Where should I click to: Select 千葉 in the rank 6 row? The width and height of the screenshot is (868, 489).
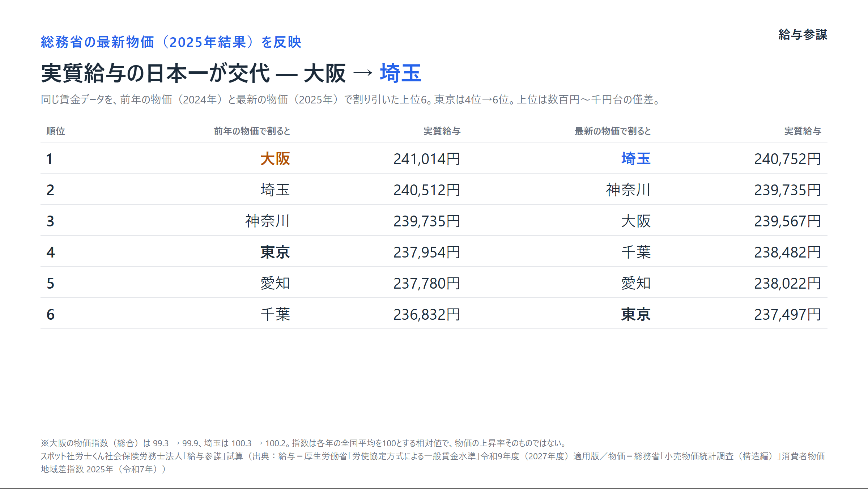(275, 314)
